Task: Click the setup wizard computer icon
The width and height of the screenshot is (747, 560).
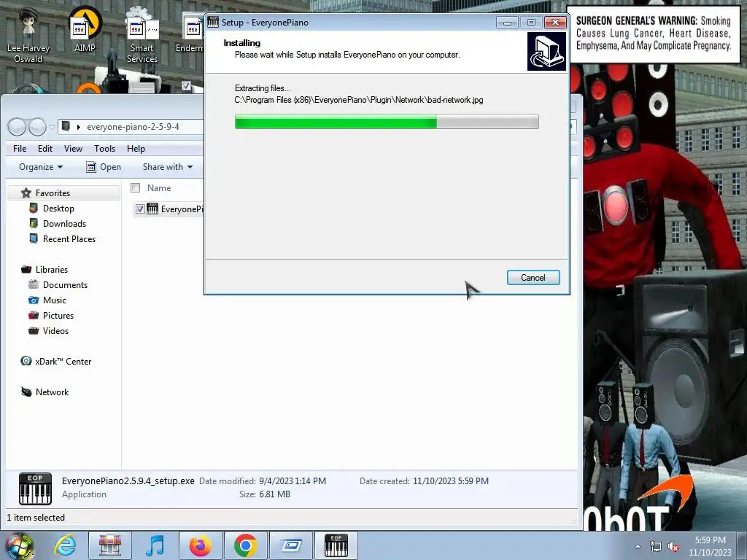Action: tap(546, 52)
